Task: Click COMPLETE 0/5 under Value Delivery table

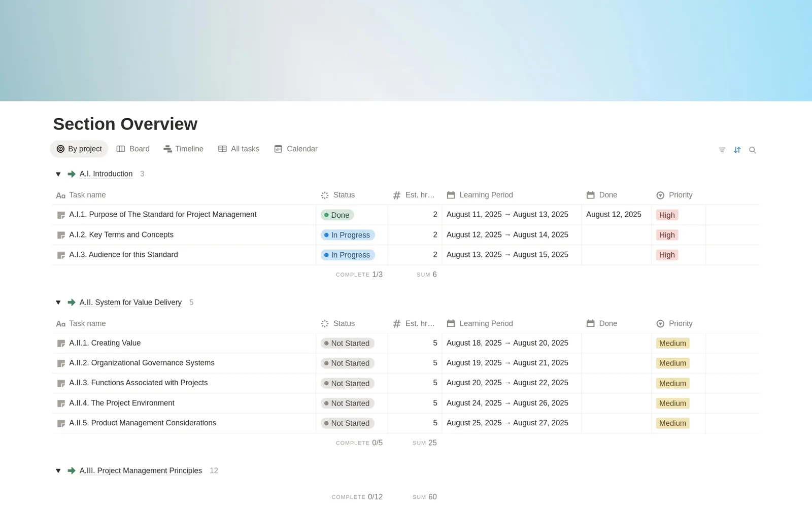Action: tap(359, 443)
